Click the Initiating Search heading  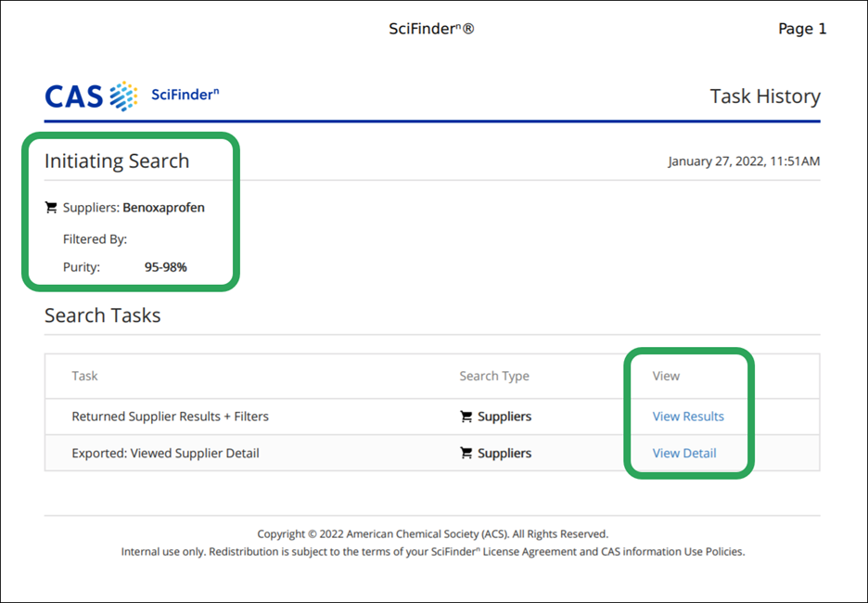117,160
